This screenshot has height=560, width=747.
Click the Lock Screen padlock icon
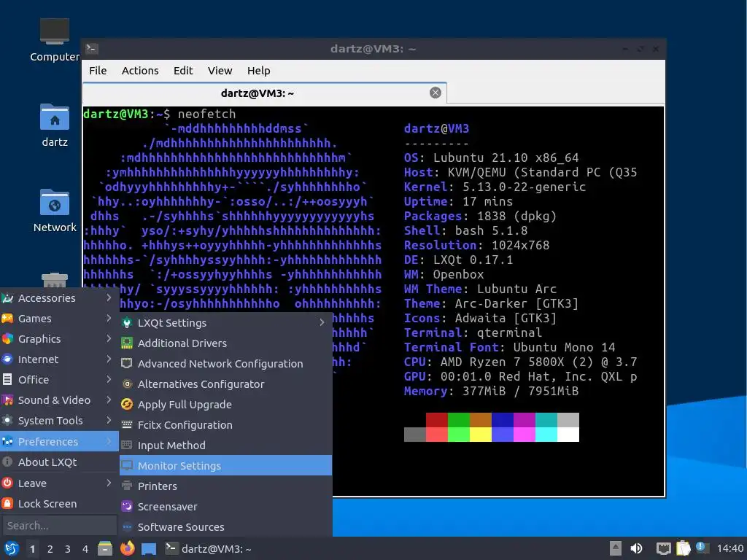(x=7, y=504)
